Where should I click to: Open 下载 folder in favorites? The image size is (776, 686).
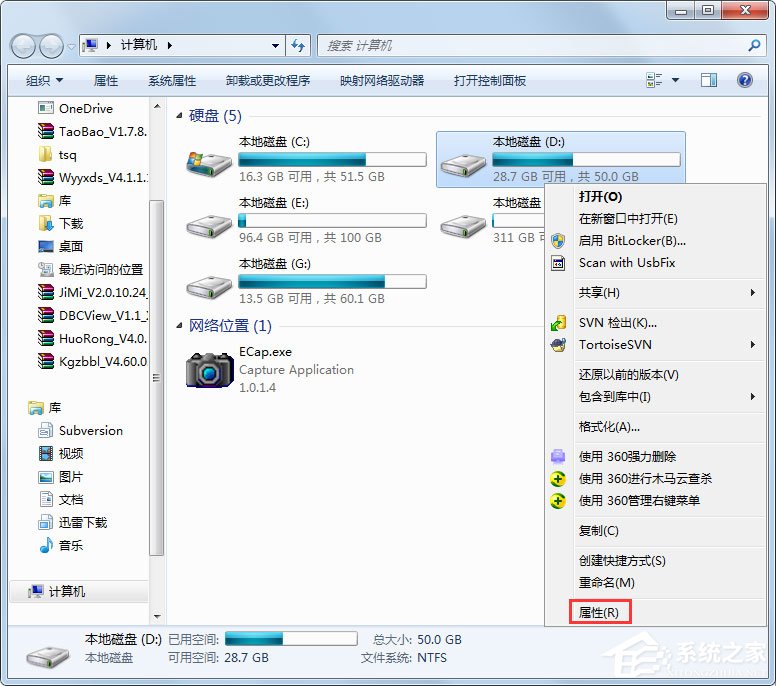(x=60, y=223)
